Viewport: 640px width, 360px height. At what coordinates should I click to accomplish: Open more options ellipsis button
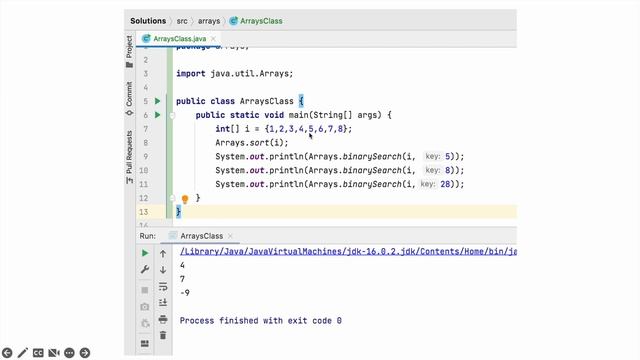(69, 353)
